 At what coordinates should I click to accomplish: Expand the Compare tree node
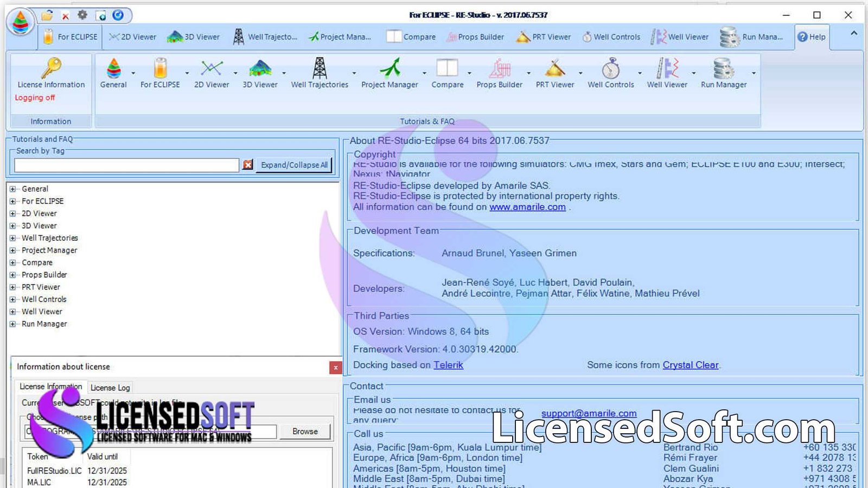(12, 263)
